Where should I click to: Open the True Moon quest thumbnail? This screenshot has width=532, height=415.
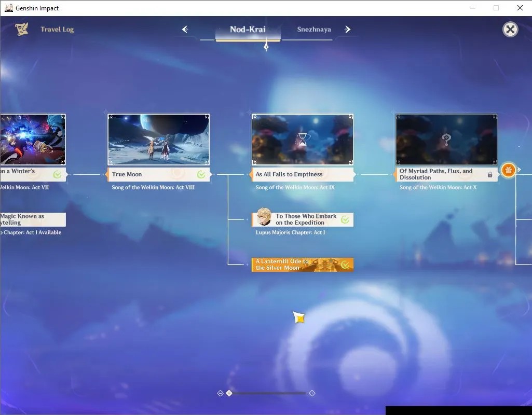(x=158, y=140)
